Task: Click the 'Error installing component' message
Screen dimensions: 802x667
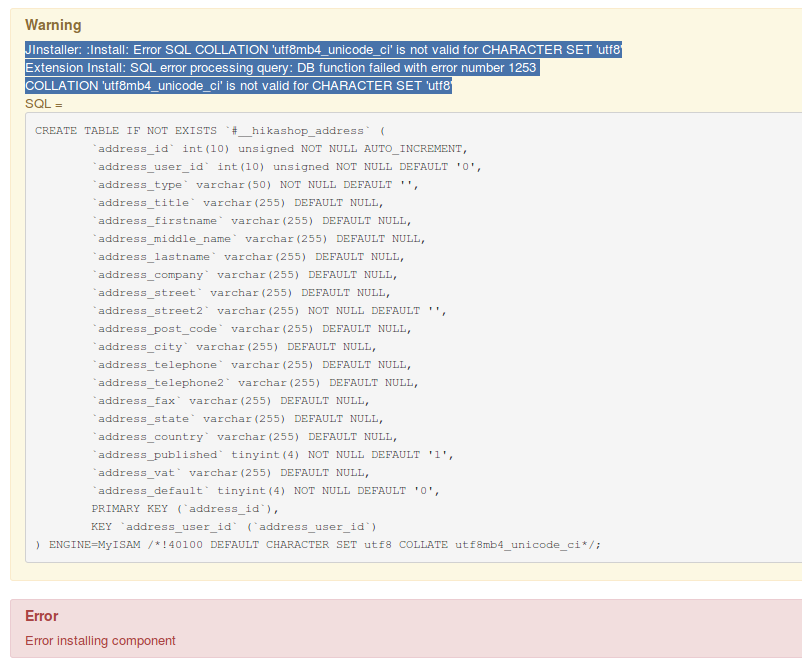Action: click(100, 640)
